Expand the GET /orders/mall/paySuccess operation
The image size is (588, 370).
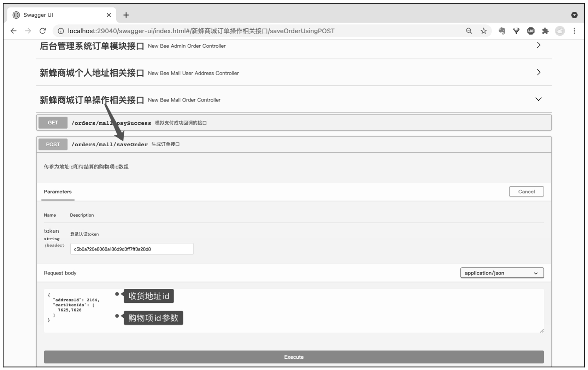coord(294,123)
